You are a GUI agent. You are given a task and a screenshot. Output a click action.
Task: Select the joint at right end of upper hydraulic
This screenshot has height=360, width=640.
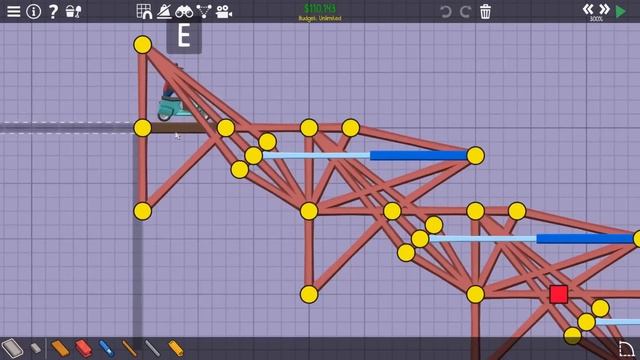tap(476, 156)
